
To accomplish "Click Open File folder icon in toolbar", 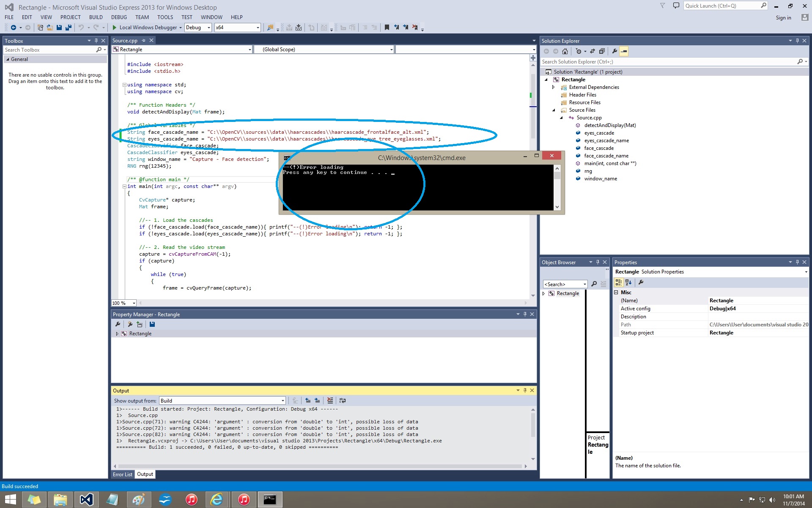I will pos(49,28).
